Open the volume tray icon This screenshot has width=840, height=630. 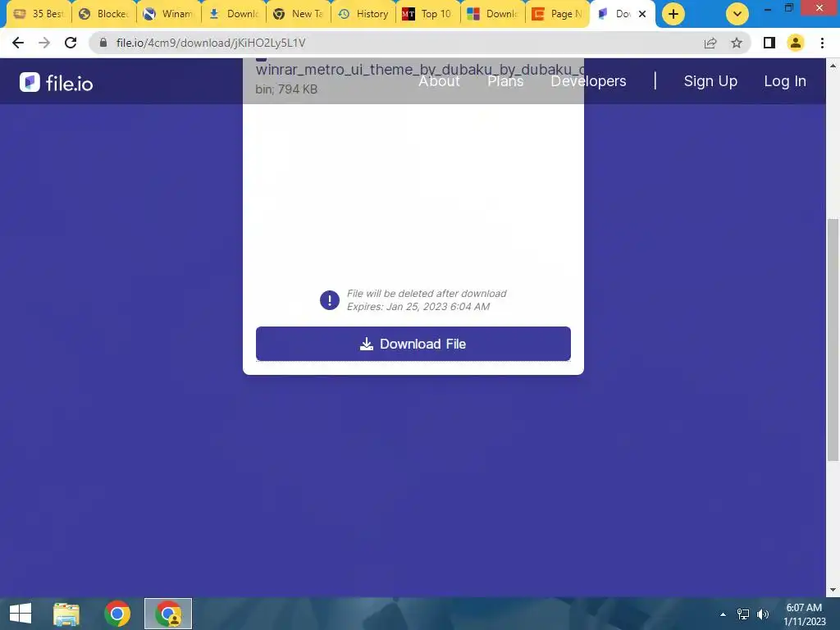pos(763,614)
